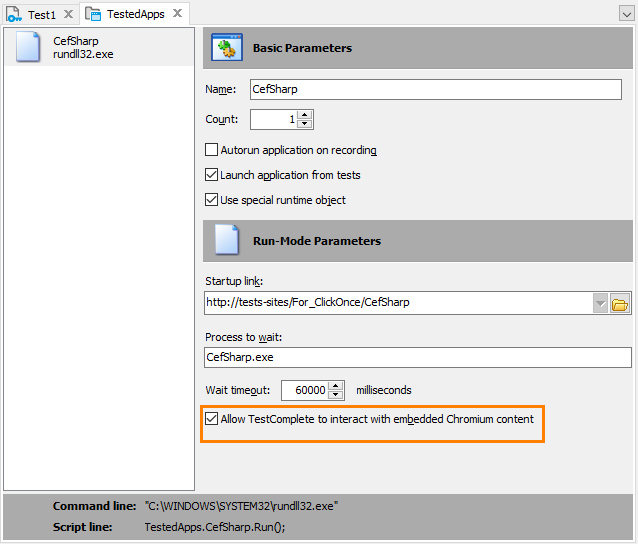Select CefSharp rundll32.exe in apps list

click(99, 48)
